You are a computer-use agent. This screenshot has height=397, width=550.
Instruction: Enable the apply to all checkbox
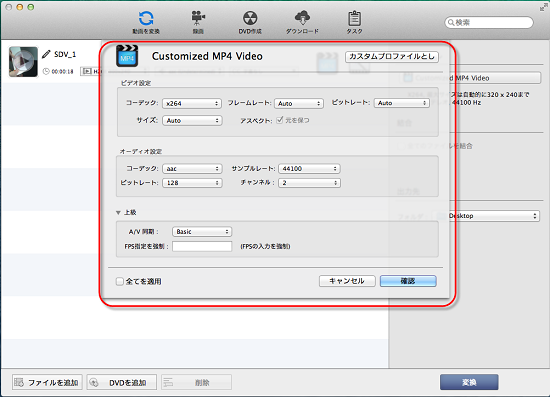pyautogui.click(x=120, y=281)
